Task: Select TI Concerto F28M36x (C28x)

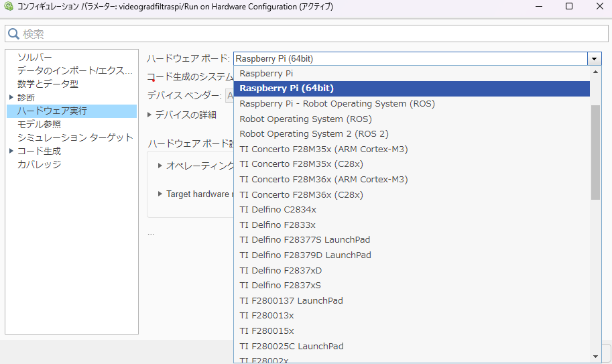Action: pos(412,194)
